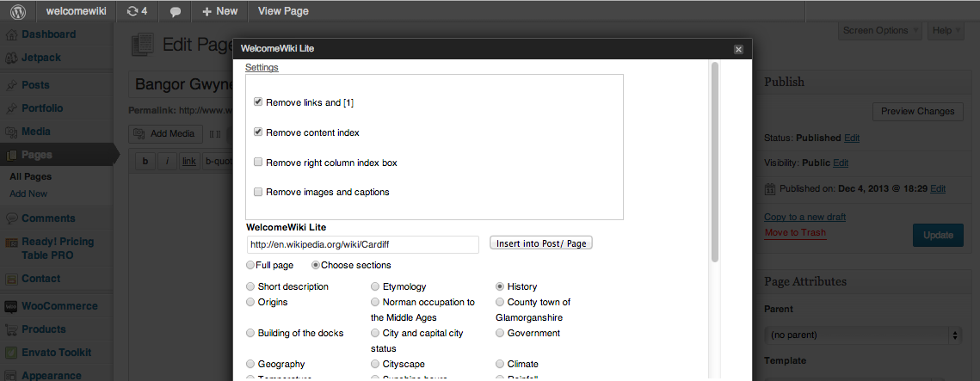The width and height of the screenshot is (980, 381).
Task: Edit the Status: Published setting
Action: pyautogui.click(x=851, y=138)
